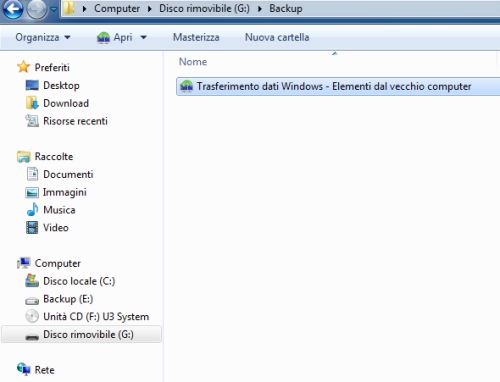Go back with the blue Back arrow

click(x=13, y=9)
